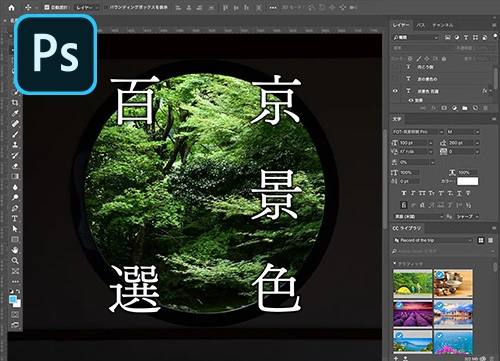
Task: Open the CC Libraries panel tab
Action: point(406,228)
